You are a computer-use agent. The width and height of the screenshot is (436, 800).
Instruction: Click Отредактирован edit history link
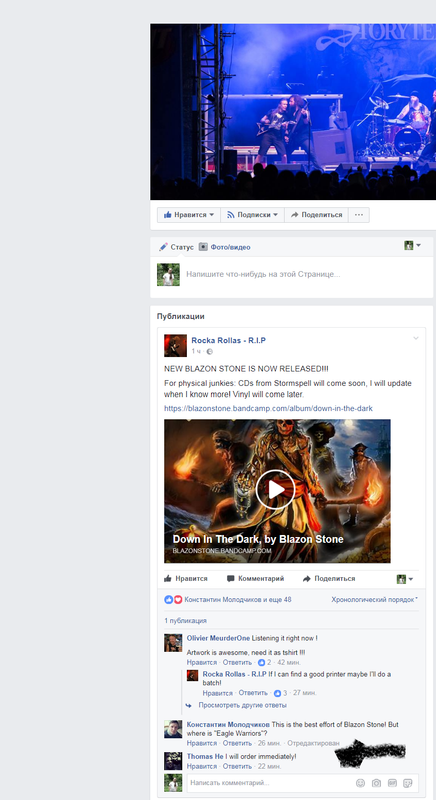tap(313, 743)
